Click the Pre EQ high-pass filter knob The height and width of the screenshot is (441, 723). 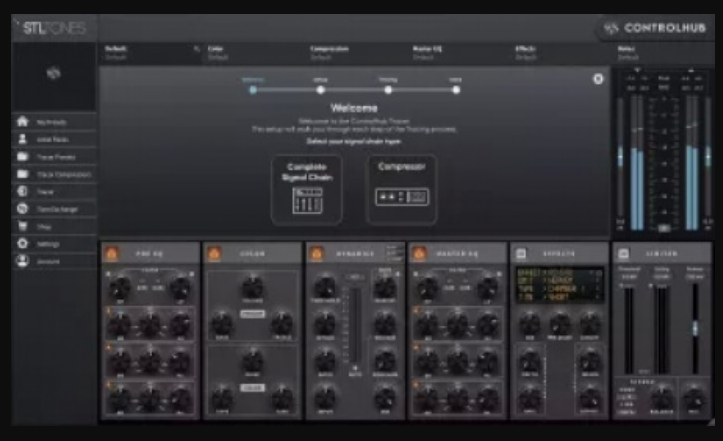point(119,288)
